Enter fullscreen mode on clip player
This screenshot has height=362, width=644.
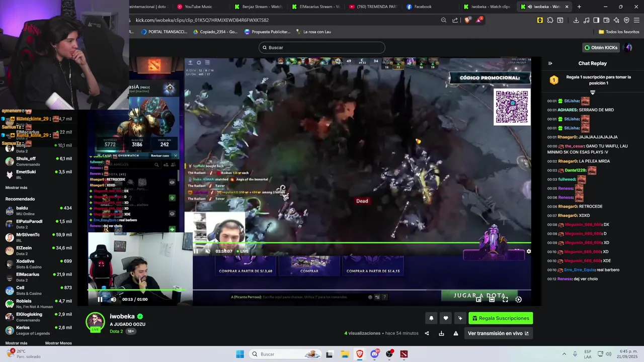(505, 299)
